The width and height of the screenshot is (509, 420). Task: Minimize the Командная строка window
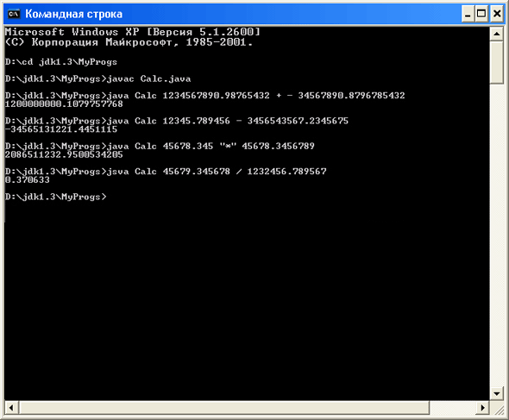[x=468, y=14]
